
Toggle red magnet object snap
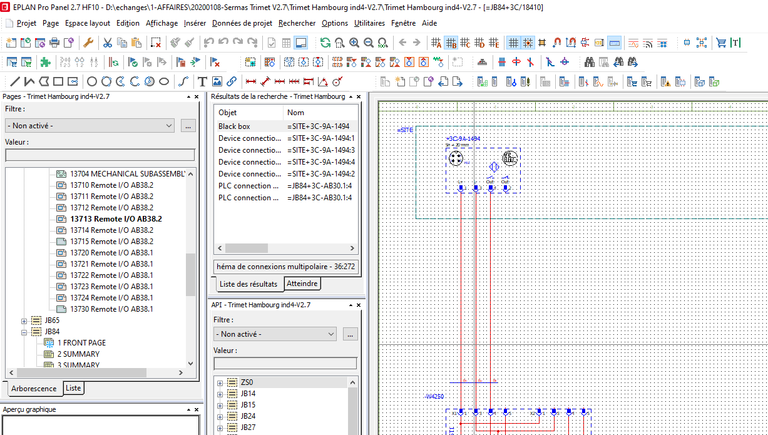point(556,43)
